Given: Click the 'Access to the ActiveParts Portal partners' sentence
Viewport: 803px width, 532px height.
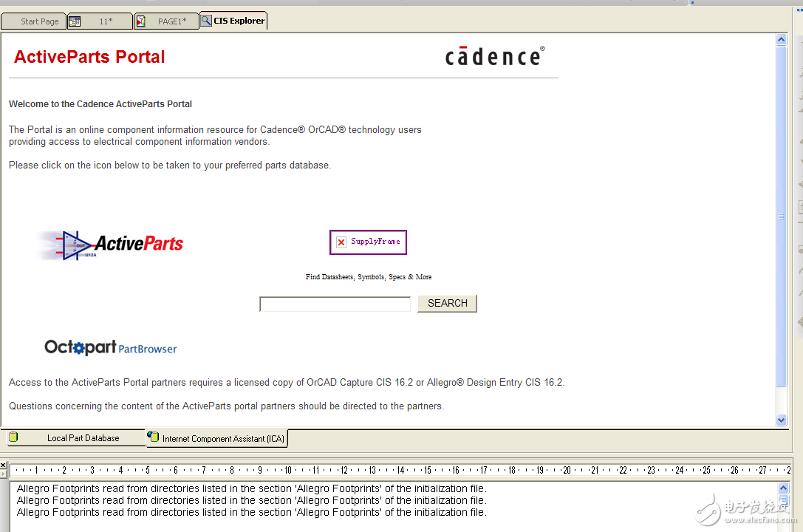Looking at the screenshot, I should (287, 383).
